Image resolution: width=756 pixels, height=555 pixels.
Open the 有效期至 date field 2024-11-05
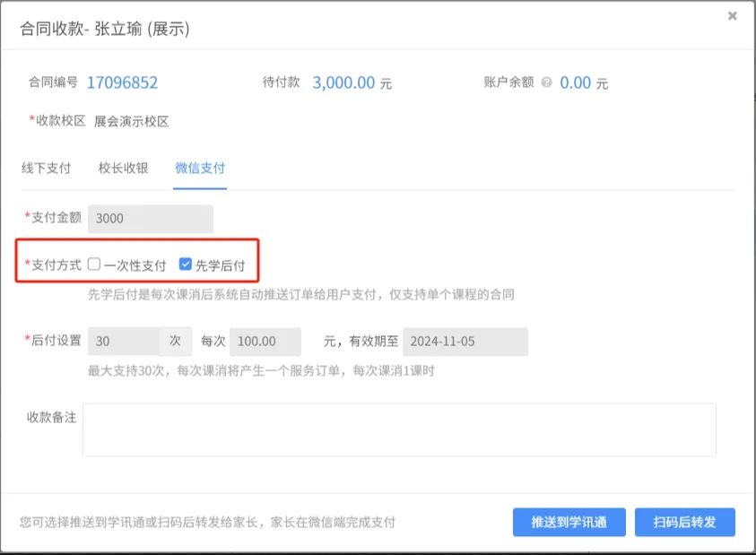click(465, 342)
